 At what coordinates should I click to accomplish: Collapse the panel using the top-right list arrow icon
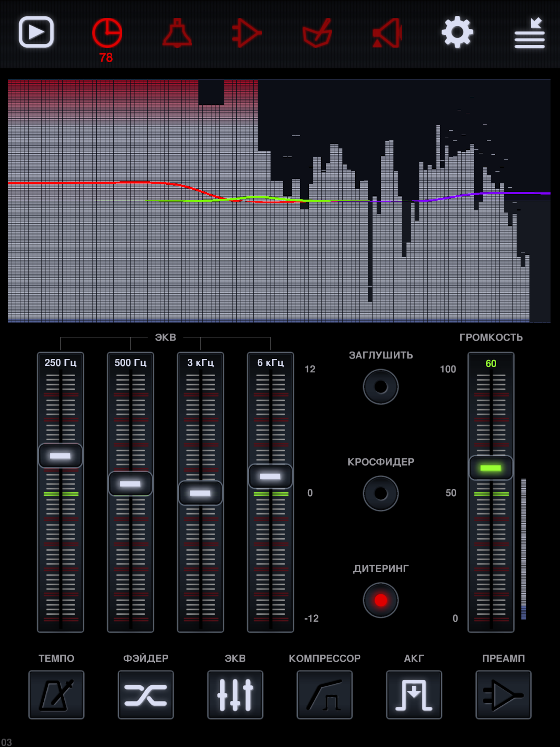tap(530, 33)
